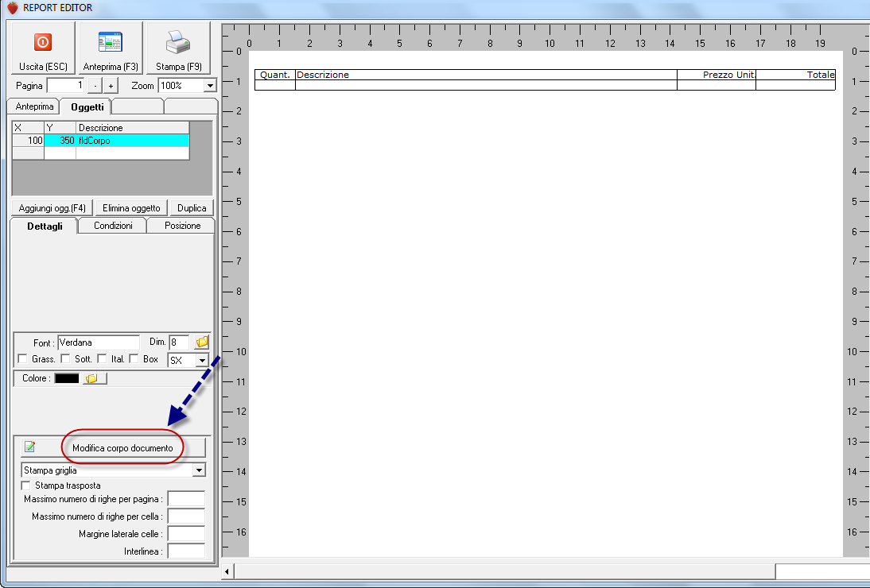
Task: Enable the Ital. italic checkbox
Action: click(102, 358)
